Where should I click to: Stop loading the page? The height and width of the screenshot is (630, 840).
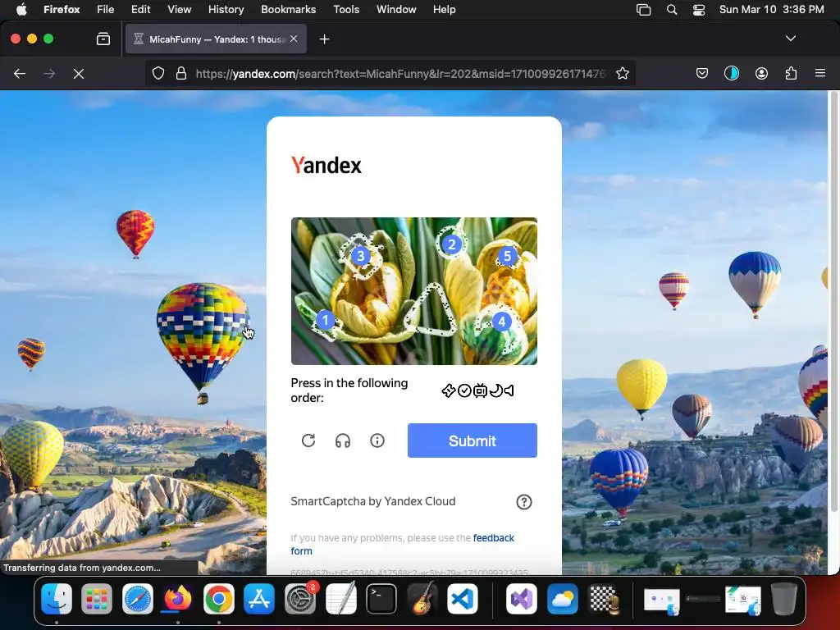click(x=79, y=73)
